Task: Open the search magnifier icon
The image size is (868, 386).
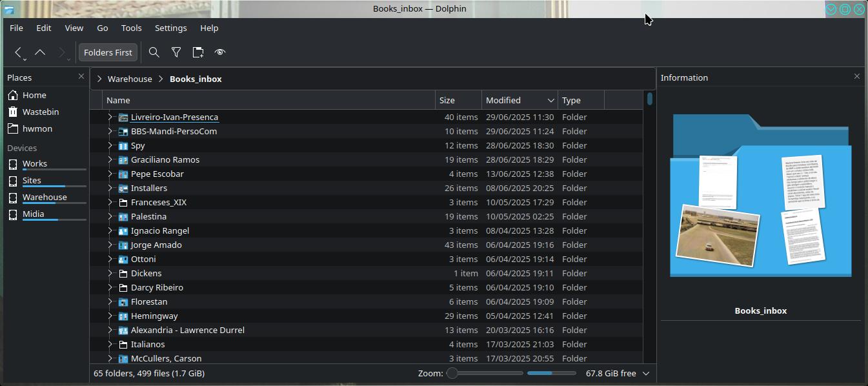Action: click(x=154, y=52)
